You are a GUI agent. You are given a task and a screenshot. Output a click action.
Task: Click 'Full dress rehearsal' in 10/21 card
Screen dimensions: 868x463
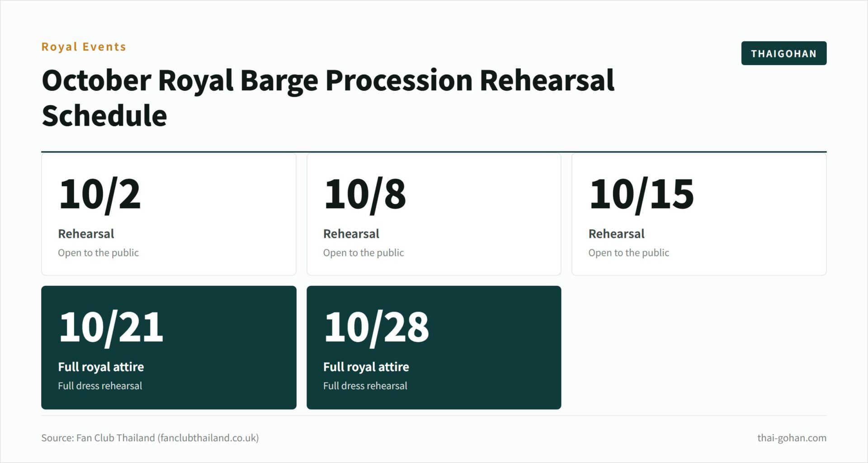coord(100,386)
